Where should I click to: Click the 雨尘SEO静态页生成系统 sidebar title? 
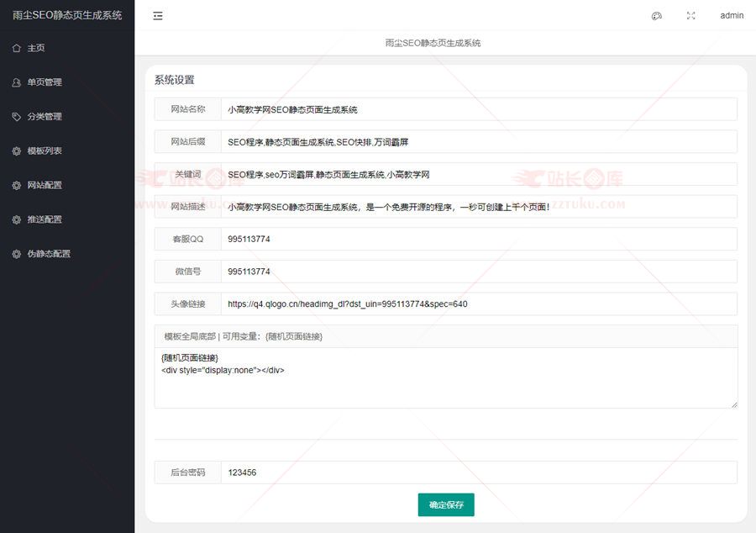point(67,15)
